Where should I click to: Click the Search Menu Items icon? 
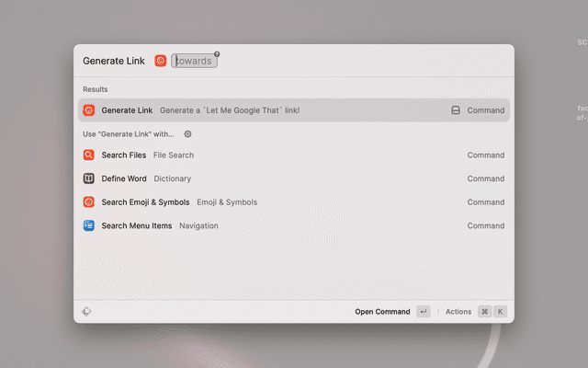(89, 225)
